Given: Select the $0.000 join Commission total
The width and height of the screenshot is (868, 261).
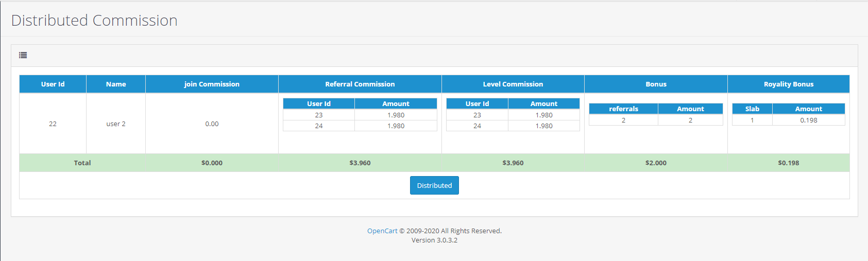Looking at the screenshot, I should 212,163.
